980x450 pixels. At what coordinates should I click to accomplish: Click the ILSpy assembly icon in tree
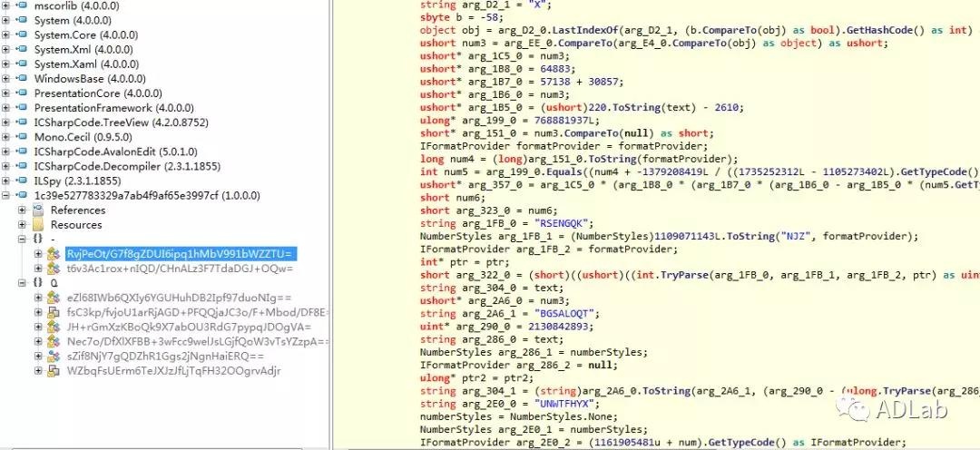coord(23,181)
